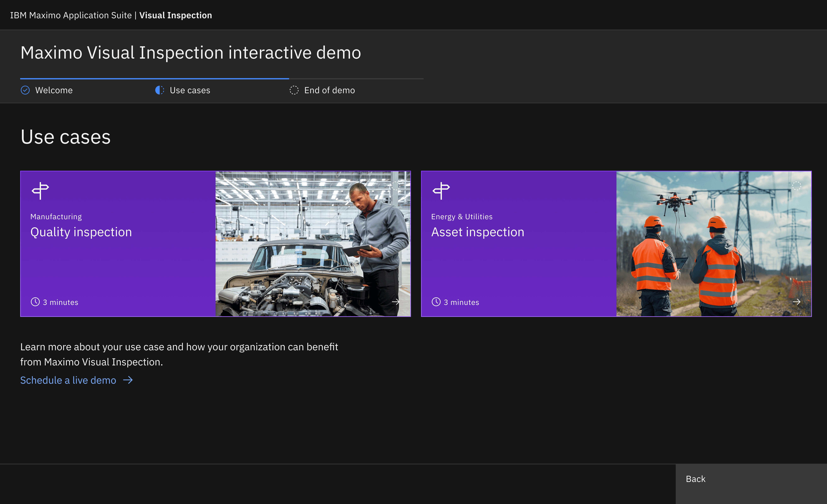Click the completion circle on the Asset inspection photo
The image size is (827, 504).
796,186
